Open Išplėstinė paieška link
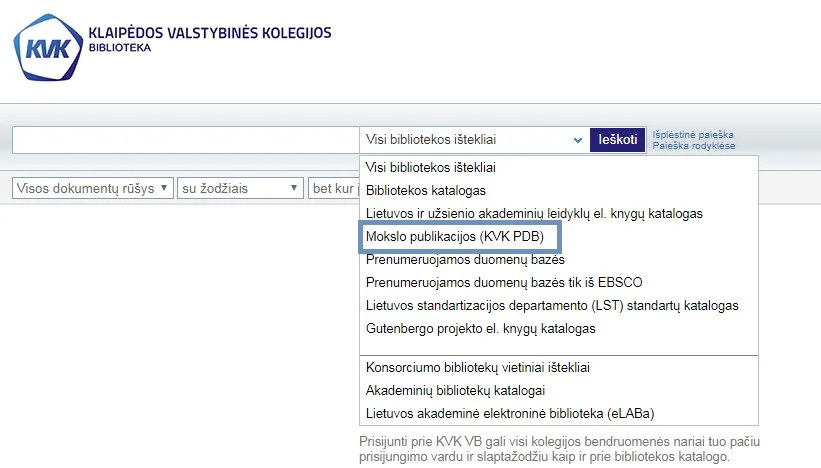This screenshot has height=468, width=821. [693, 135]
